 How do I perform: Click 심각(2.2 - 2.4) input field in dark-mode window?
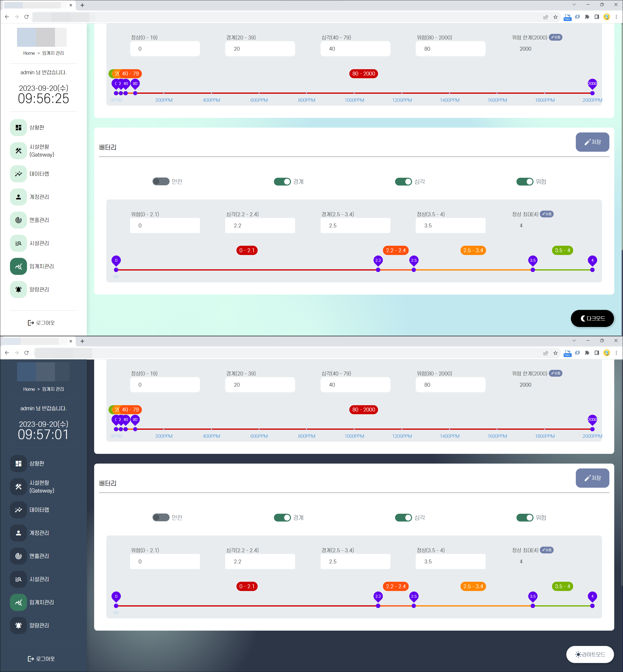[260, 561]
